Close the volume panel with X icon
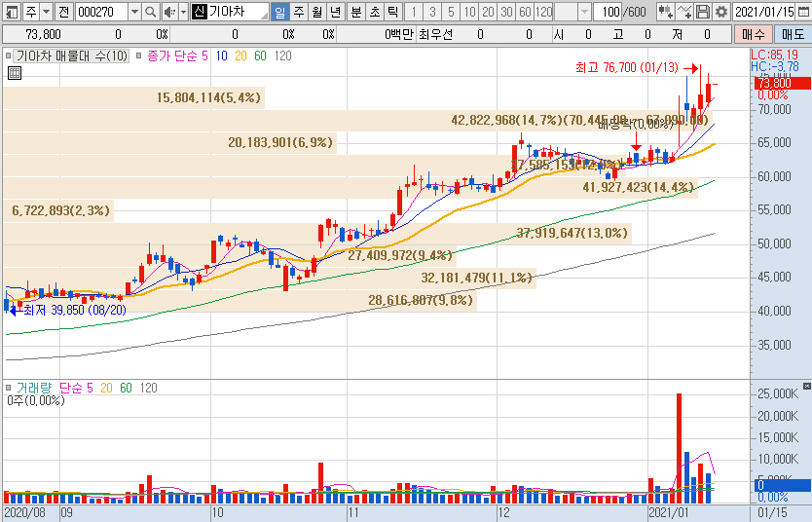The width and height of the screenshot is (812, 522). tap(807, 386)
